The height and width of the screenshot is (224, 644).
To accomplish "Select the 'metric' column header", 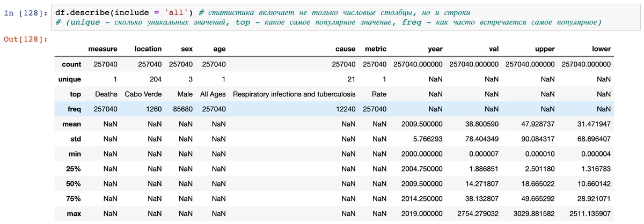I will coord(376,49).
